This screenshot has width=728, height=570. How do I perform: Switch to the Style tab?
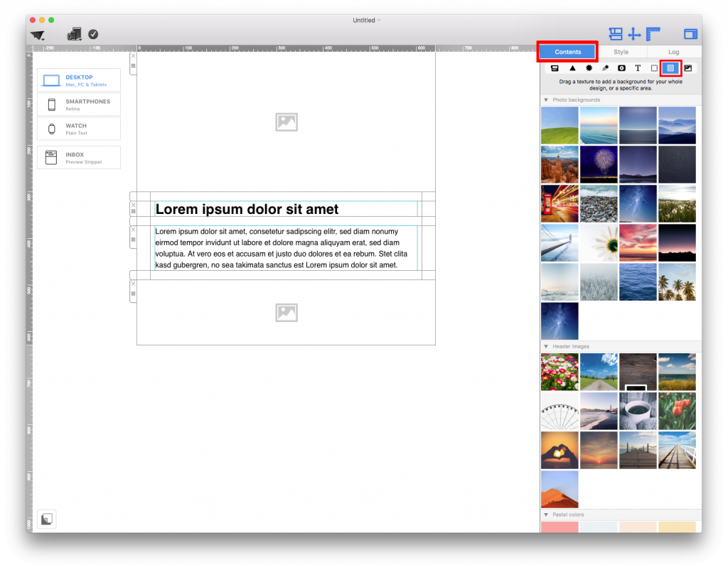(621, 51)
